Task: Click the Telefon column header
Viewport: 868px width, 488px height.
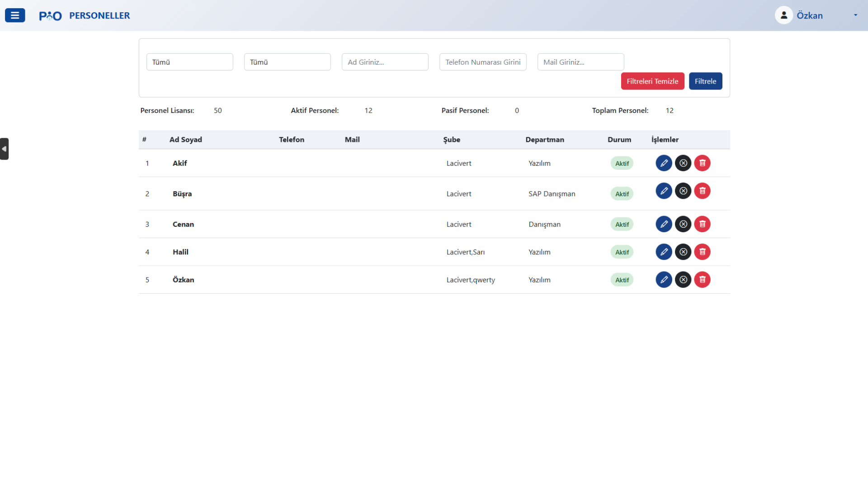Action: pos(292,140)
